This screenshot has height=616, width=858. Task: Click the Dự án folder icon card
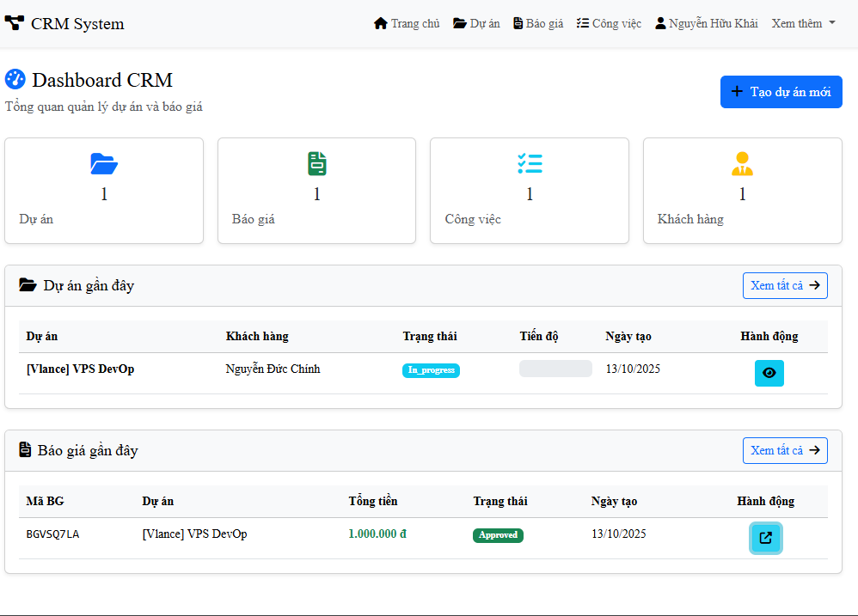(x=103, y=164)
